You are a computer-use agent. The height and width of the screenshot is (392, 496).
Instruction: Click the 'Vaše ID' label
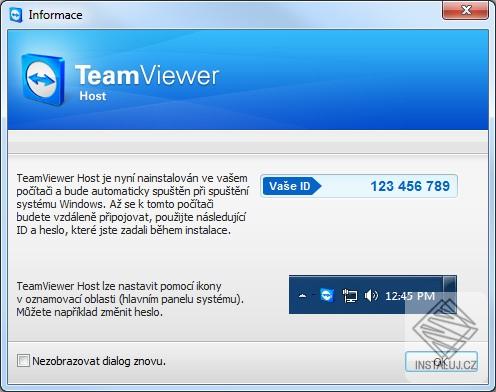[291, 186]
